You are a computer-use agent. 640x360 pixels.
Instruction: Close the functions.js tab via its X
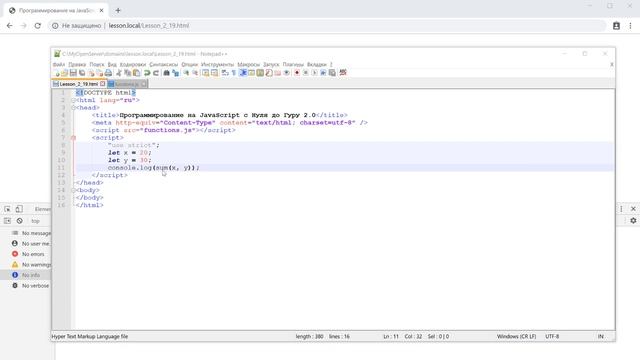144,84
